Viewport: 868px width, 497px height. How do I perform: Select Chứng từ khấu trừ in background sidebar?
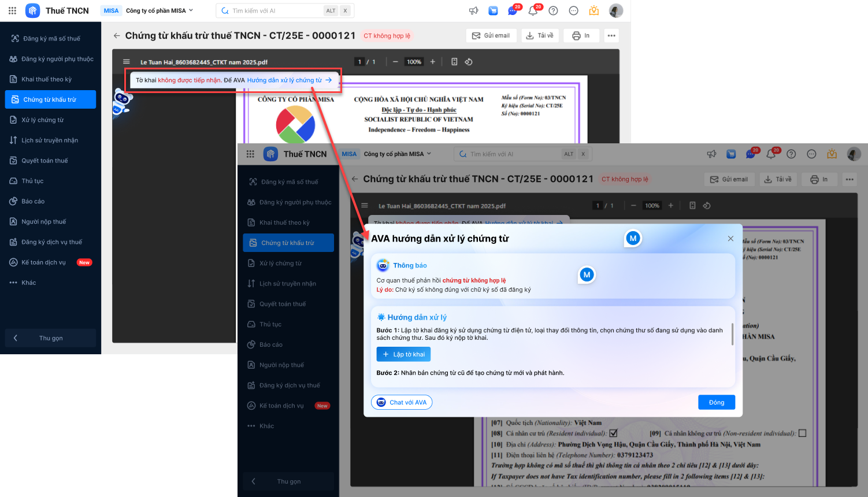50,99
